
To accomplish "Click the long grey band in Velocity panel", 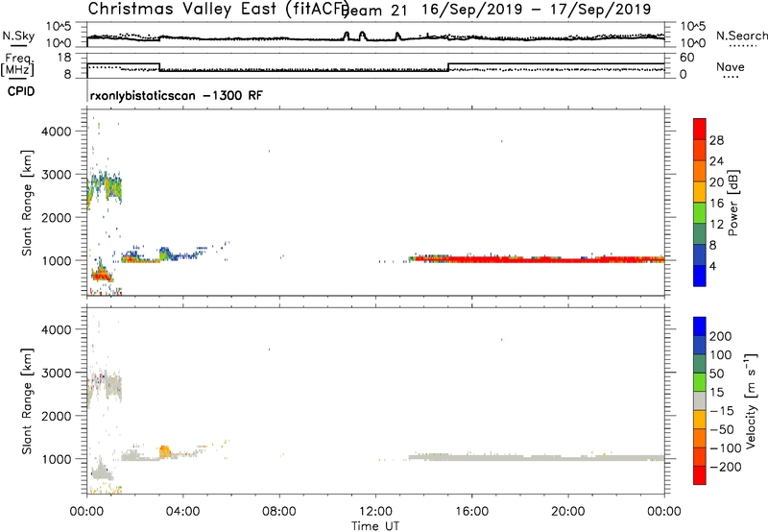I will point(537,457).
